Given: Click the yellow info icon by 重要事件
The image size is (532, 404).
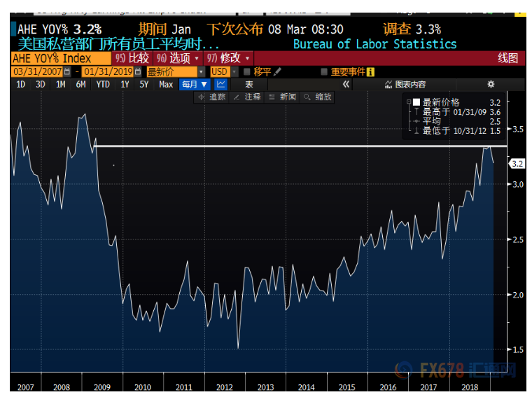Looking at the screenshot, I should (x=370, y=72).
